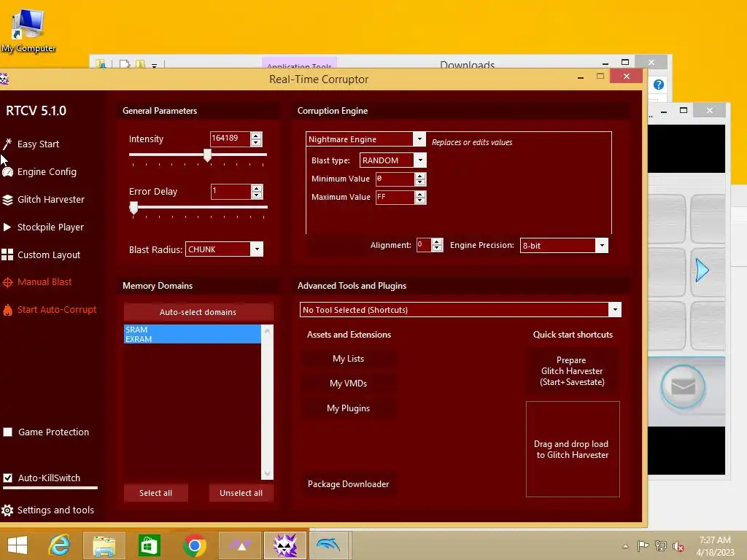Screen dimensions: 747x560
Task: Expand Nightmare Engine dropdown
Action: [419, 139]
